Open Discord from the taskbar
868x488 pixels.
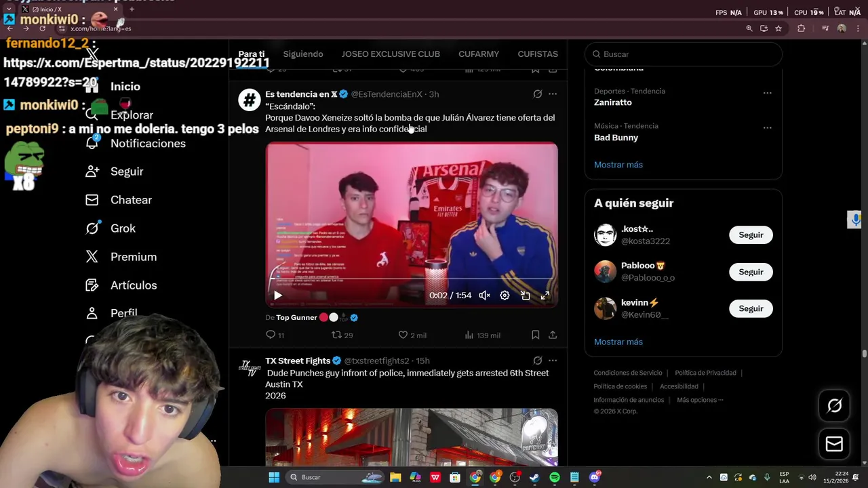[x=595, y=477]
